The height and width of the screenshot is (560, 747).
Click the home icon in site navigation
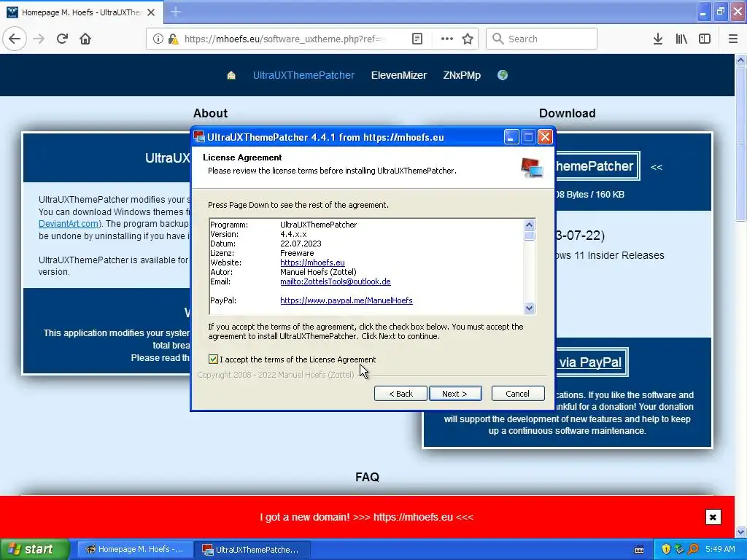pyautogui.click(x=231, y=75)
